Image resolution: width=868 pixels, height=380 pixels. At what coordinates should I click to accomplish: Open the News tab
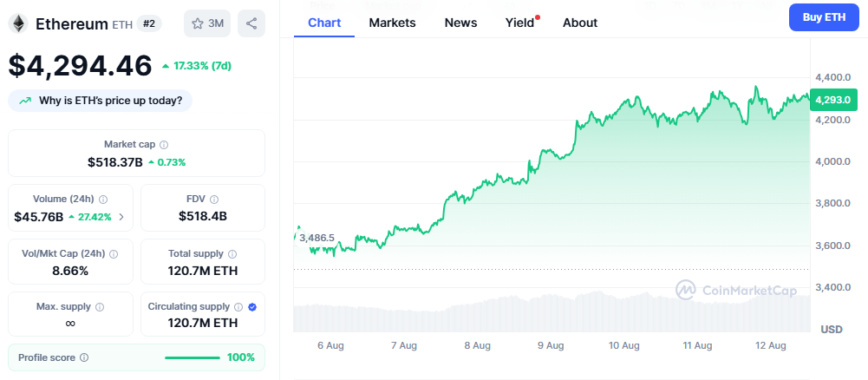pyautogui.click(x=460, y=23)
